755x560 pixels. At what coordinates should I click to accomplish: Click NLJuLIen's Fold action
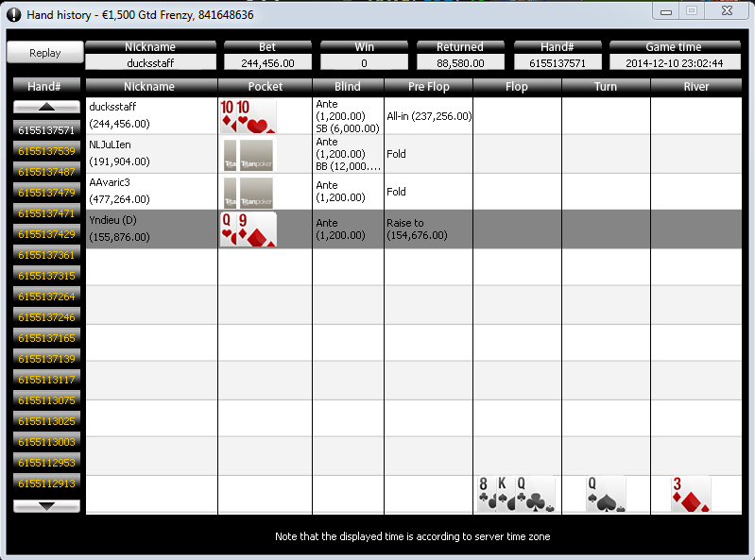coord(396,154)
